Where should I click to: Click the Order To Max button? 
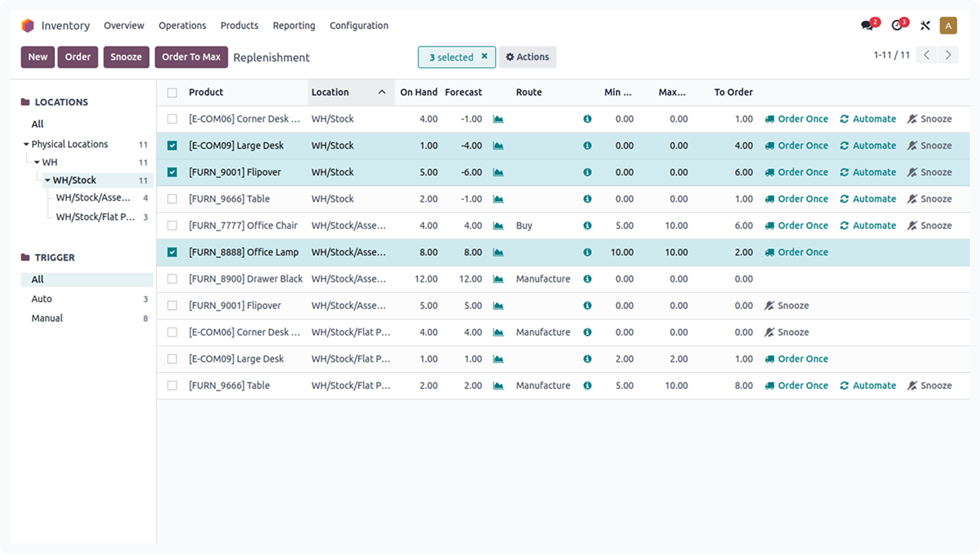point(191,57)
